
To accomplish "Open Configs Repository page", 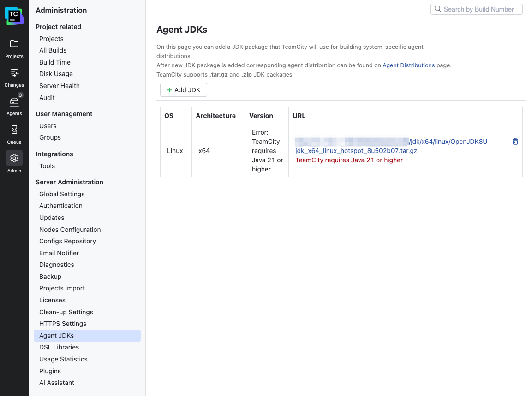I will 67,241.
